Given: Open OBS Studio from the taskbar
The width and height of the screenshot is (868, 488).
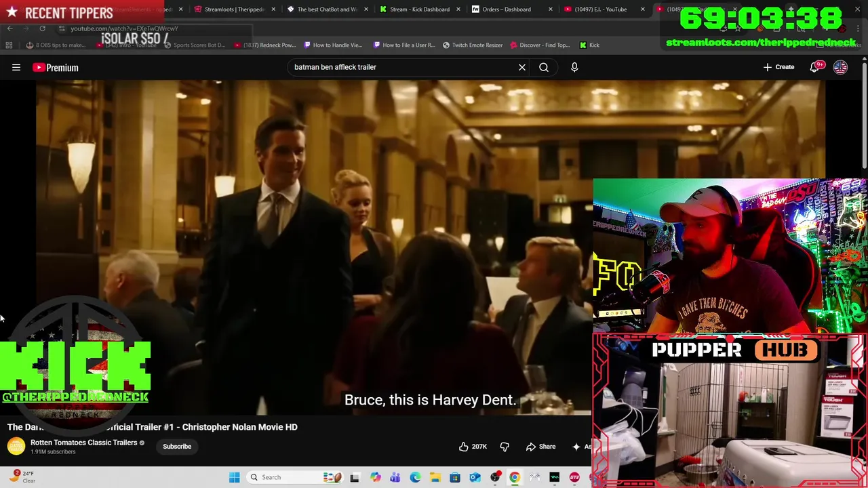Looking at the screenshot, I should (x=495, y=477).
